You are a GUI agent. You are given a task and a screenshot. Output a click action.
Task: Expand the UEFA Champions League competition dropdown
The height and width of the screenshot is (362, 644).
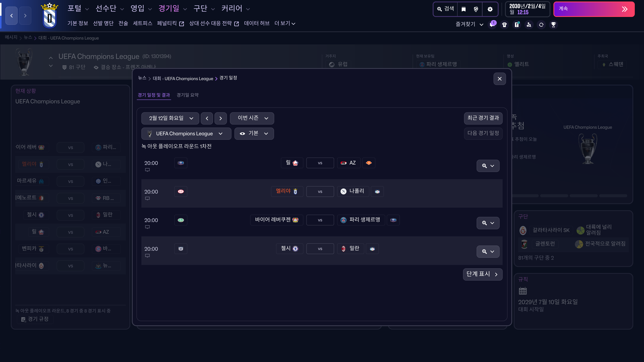186,134
